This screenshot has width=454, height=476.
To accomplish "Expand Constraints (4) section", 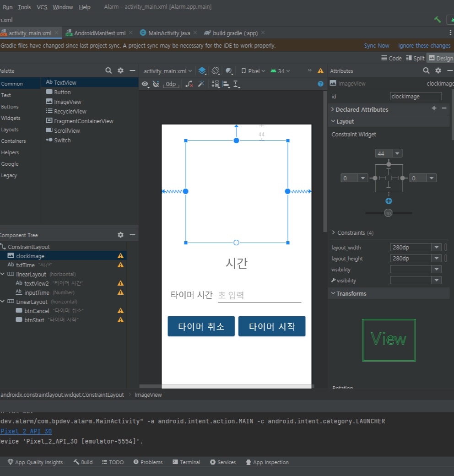I will point(333,233).
